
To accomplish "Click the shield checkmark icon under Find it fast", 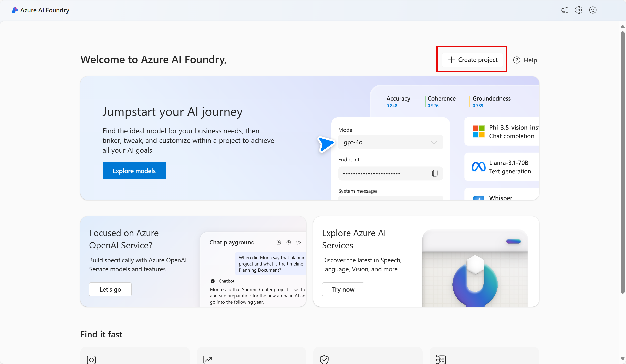I will coord(324,360).
